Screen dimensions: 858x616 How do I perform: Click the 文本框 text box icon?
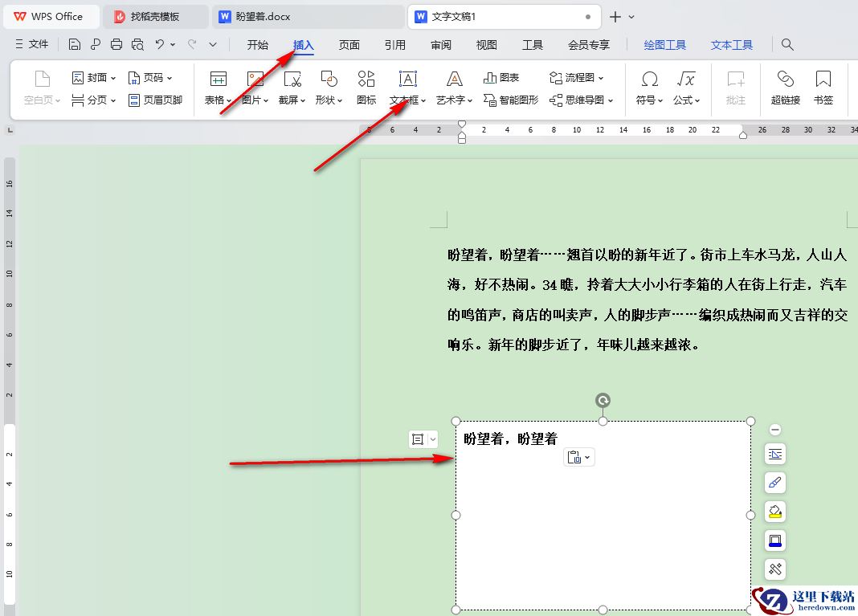[x=407, y=79]
